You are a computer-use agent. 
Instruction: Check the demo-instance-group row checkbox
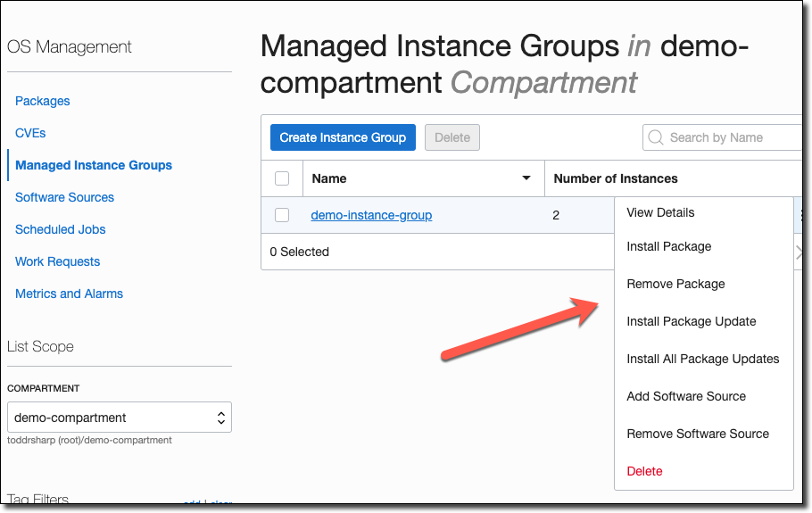(x=282, y=215)
